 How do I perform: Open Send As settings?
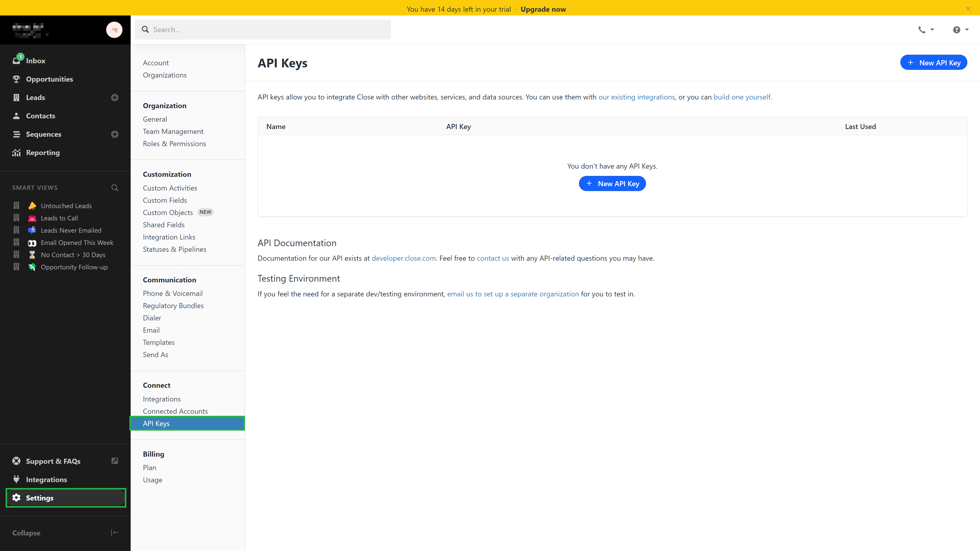155,354
